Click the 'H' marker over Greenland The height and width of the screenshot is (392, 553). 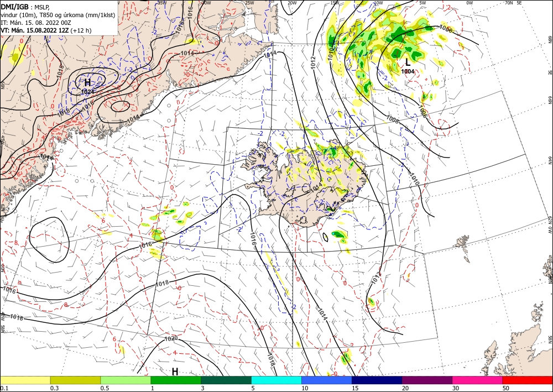click(x=87, y=83)
